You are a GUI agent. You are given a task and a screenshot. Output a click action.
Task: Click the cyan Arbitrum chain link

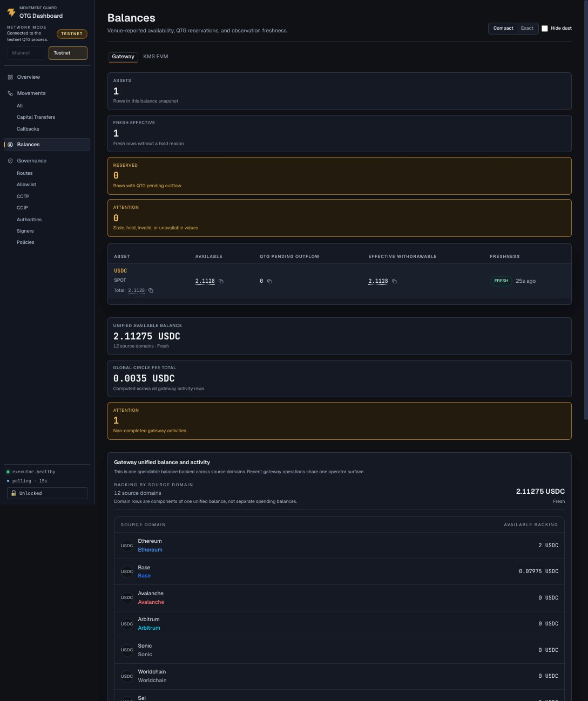[149, 628]
